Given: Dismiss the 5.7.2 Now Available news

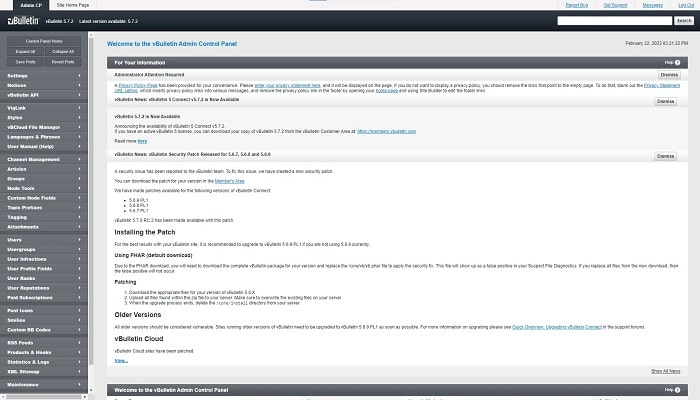Looking at the screenshot, I should [x=665, y=101].
